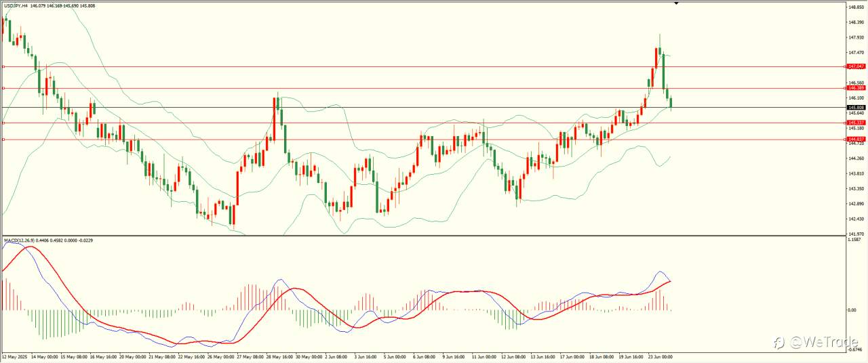Click the 5 Jun 00:00 time label
The image size is (868, 363).
coord(395,356)
